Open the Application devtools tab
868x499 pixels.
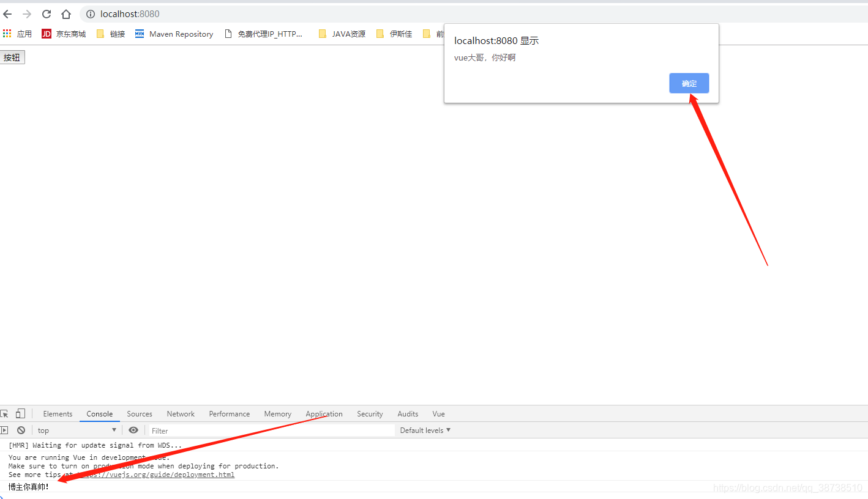click(x=324, y=414)
